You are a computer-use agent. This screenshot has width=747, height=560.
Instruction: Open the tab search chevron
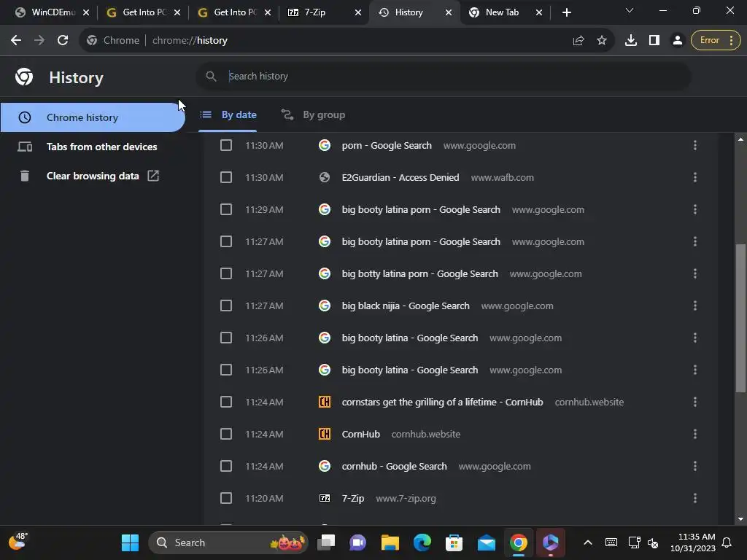click(x=630, y=10)
